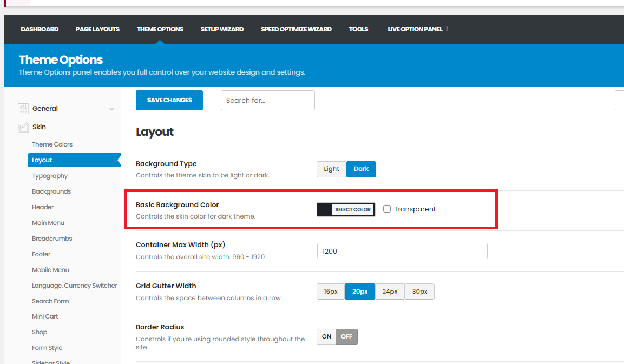
Task: Open the Live Option Panel tab
Action: (415, 29)
